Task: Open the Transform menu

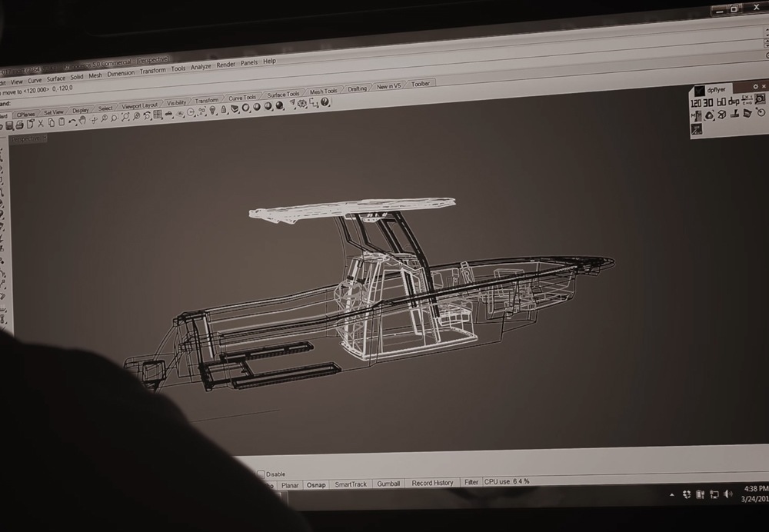Action: pos(152,71)
